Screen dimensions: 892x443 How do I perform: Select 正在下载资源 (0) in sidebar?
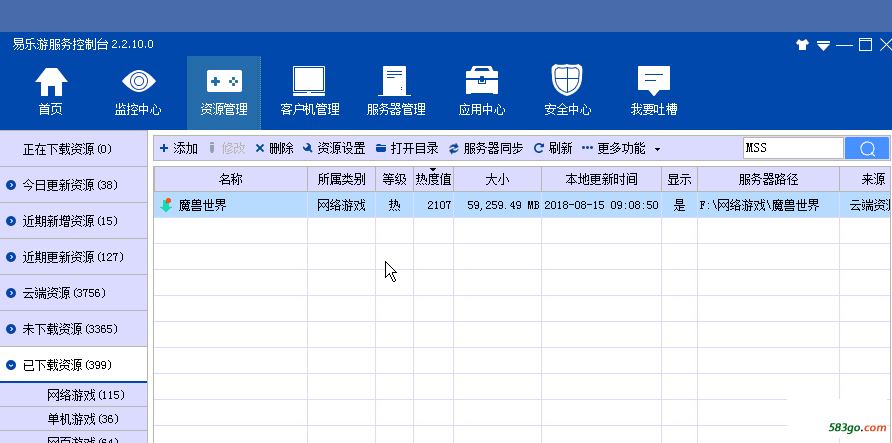pos(73,149)
